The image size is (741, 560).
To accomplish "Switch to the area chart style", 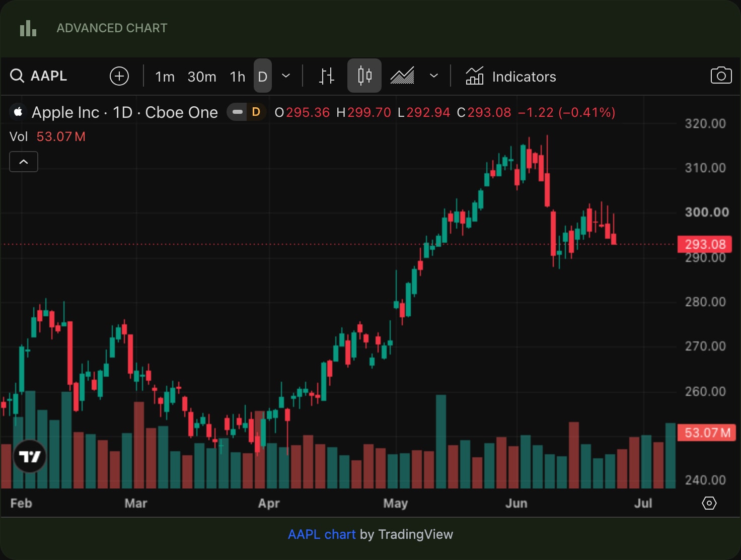I will click(x=402, y=76).
